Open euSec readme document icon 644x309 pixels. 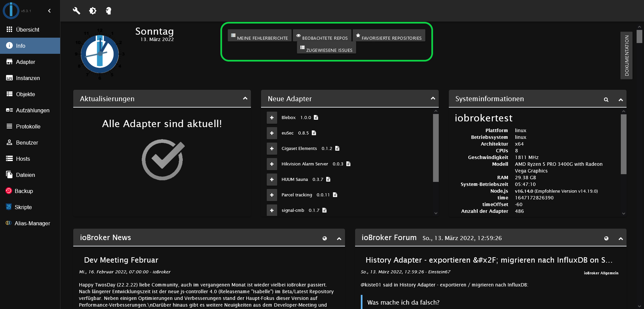pos(314,133)
